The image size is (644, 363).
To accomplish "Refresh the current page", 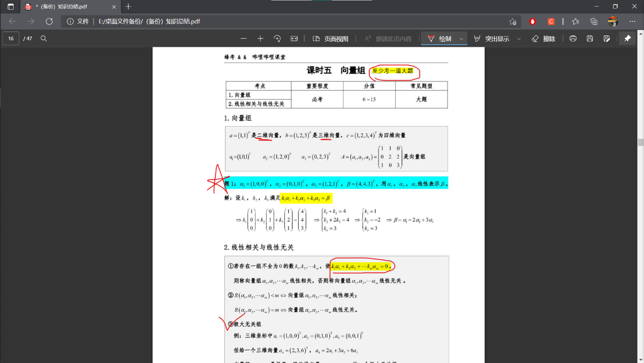I will click(x=49, y=21).
